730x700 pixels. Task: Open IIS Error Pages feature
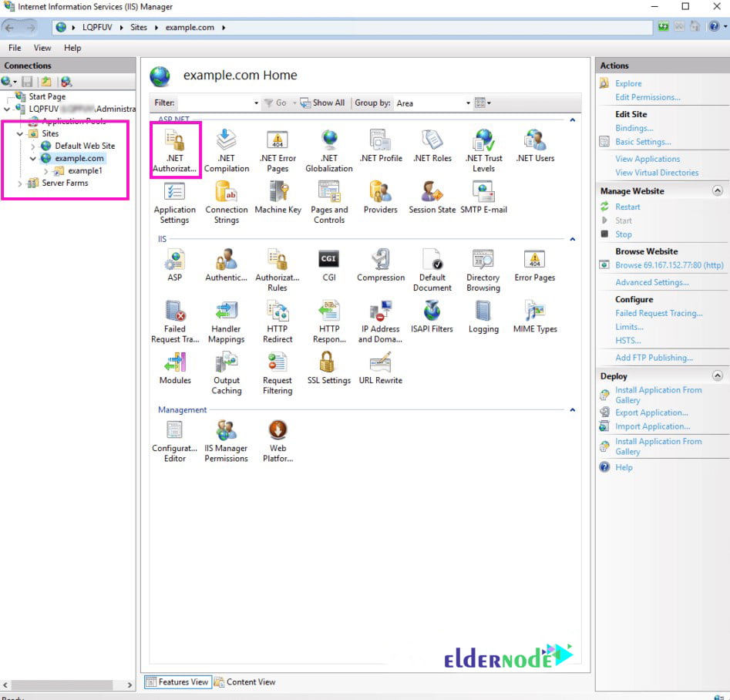point(536,264)
